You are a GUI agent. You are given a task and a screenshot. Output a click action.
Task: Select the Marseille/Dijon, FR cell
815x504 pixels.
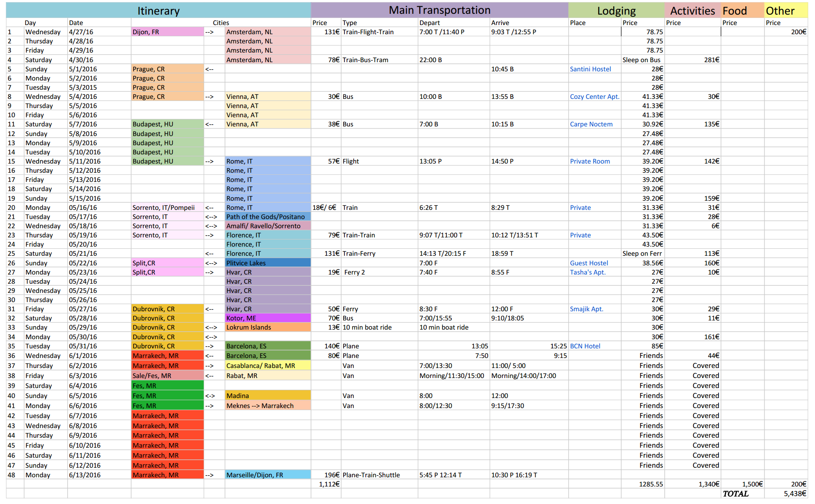(267, 475)
